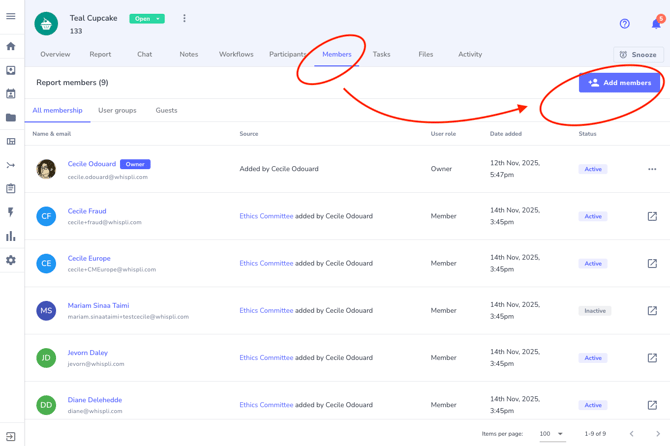Open the hamburger menu in the sidebar
Image resolution: width=670 pixels, height=446 pixels.
(x=11, y=17)
